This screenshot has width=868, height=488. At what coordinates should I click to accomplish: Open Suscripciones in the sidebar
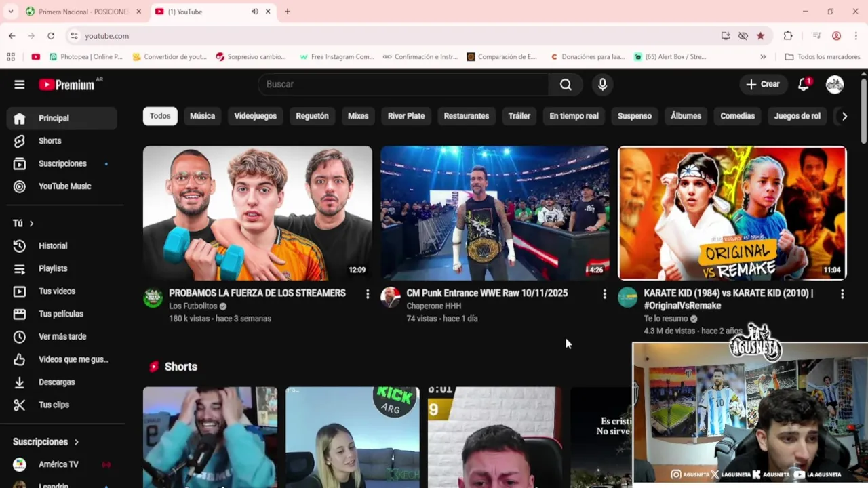(62, 163)
